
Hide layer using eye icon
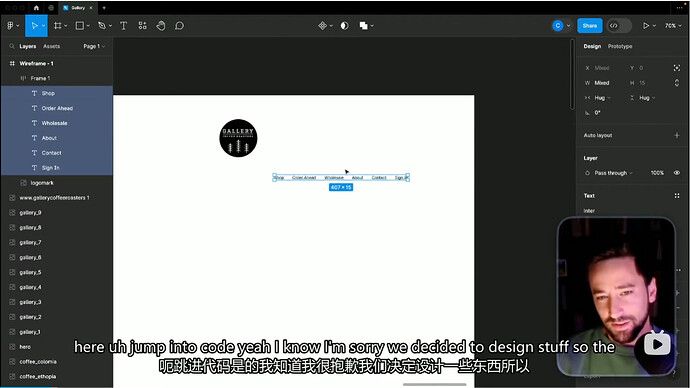(677, 173)
